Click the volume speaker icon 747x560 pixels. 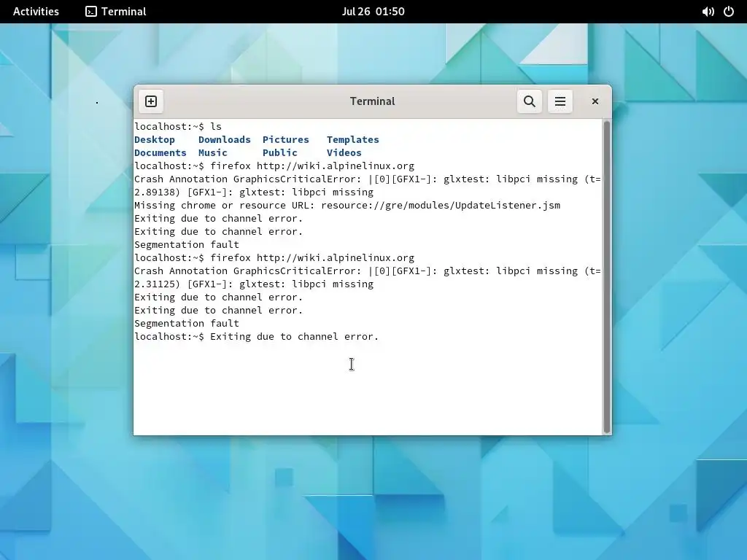708,12
